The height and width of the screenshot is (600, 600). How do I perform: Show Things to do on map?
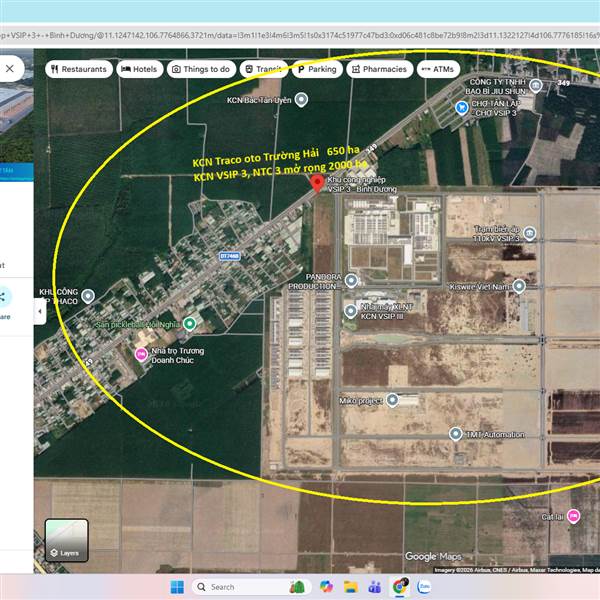coord(201,69)
